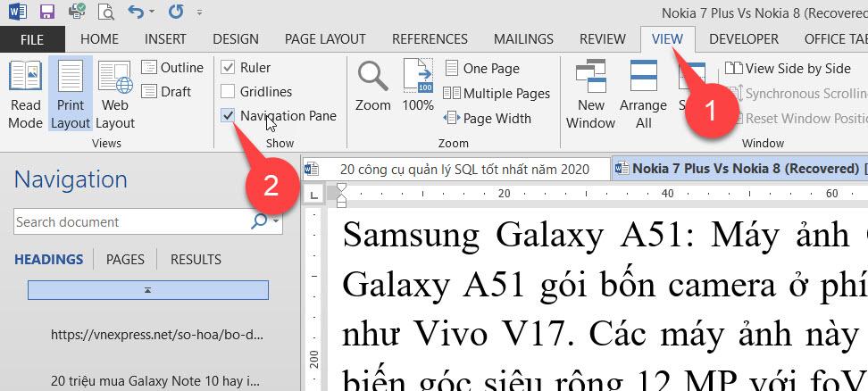Image resolution: width=868 pixels, height=391 pixels.
Task: Toggle the Navigation Pane checkbox
Action: pyautogui.click(x=228, y=115)
